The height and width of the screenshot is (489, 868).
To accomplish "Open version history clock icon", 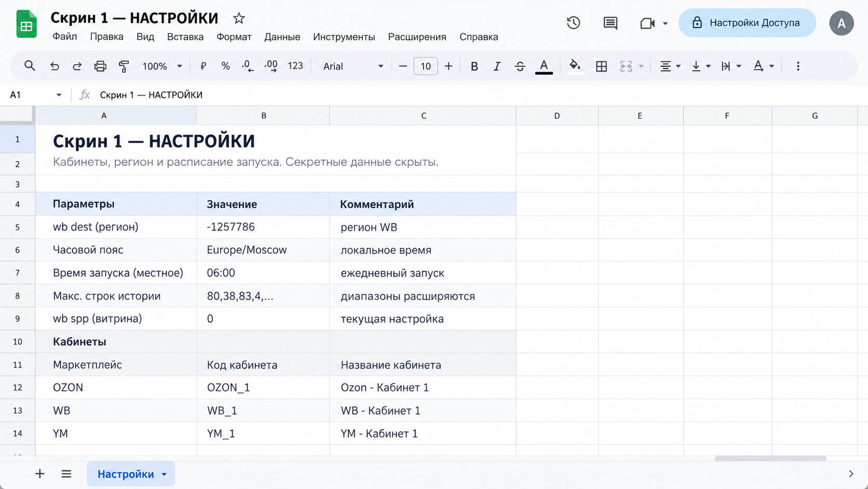I will click(x=573, y=23).
